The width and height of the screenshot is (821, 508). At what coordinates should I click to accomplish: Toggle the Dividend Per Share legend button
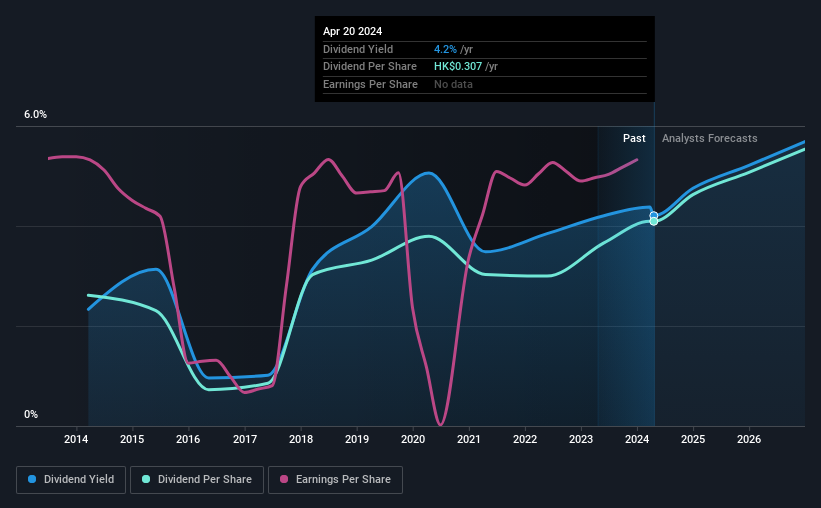(197, 480)
